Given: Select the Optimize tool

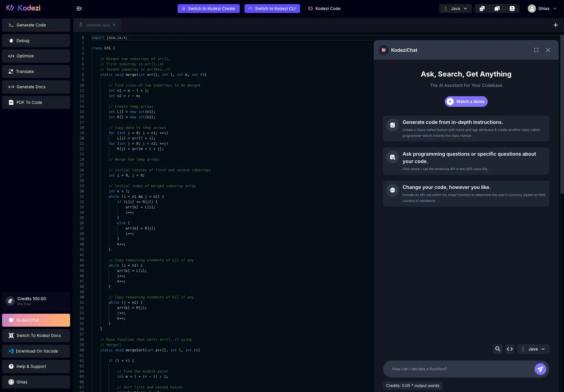Looking at the screenshot, I should tap(36, 56).
